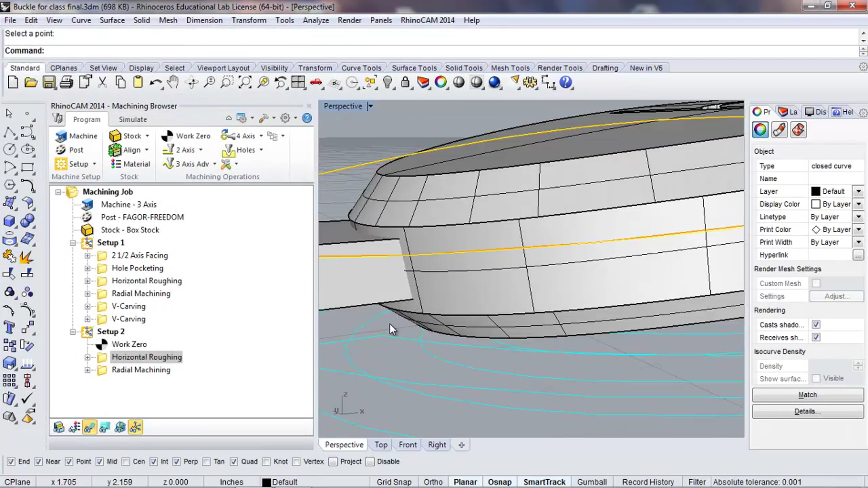Select the Pan hand tool
Image resolution: width=868 pixels, height=488 pixels.
pos(173,82)
